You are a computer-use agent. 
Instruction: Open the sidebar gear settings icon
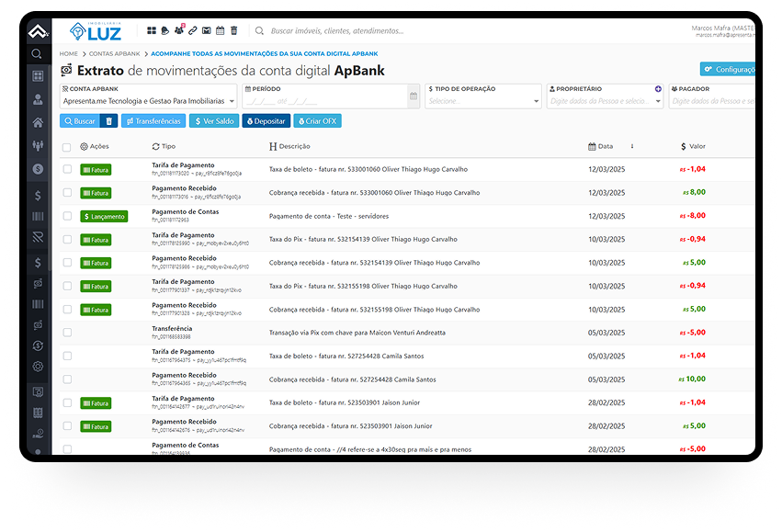point(38,367)
